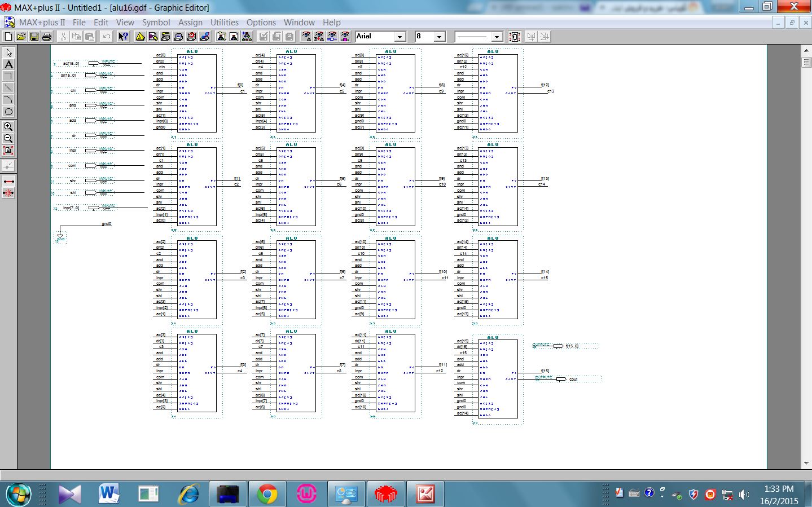Turn on rubberbanding connection mode

(8, 182)
